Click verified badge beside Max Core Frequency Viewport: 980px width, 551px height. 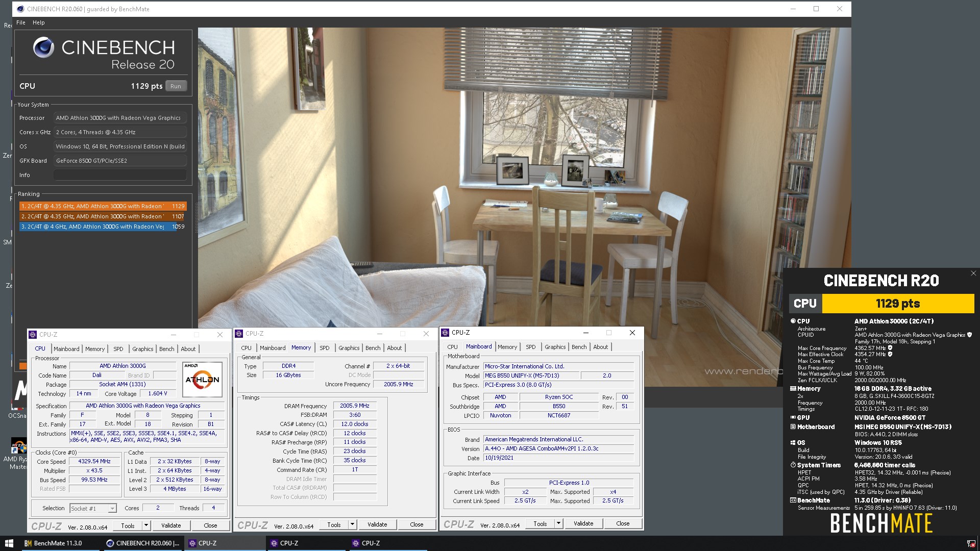[890, 348]
